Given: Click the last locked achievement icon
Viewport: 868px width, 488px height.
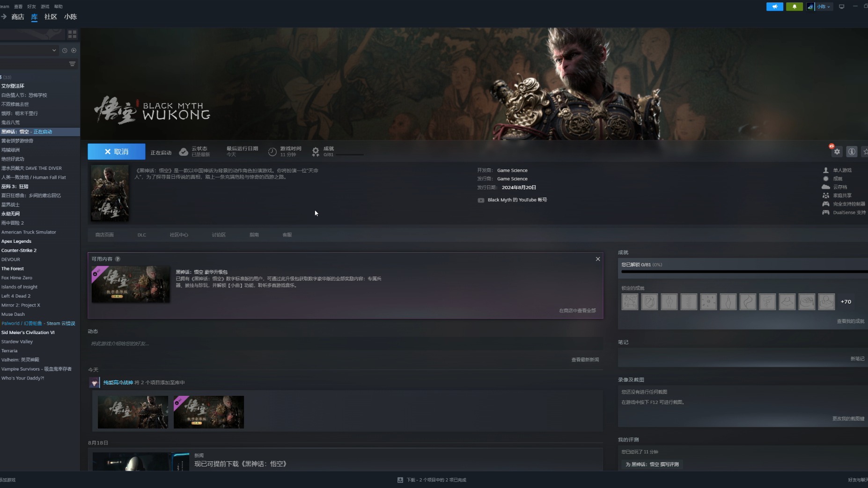Looking at the screenshot, I should [x=826, y=302].
